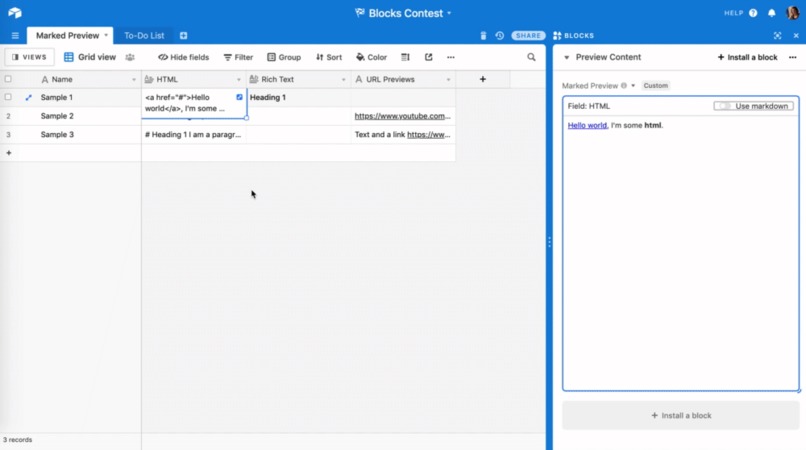Check the Sample 1 row checkbox

tap(8, 97)
